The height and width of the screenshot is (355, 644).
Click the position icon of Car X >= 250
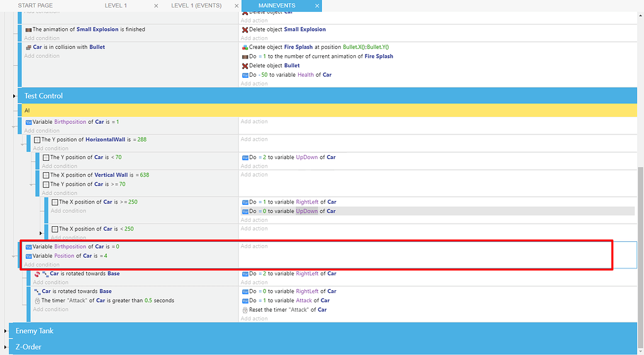[x=55, y=202]
